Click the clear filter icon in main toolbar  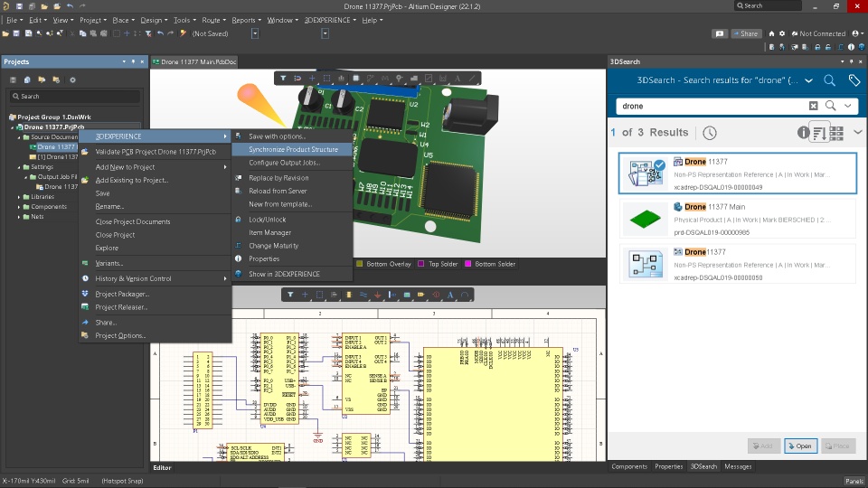[x=148, y=33]
